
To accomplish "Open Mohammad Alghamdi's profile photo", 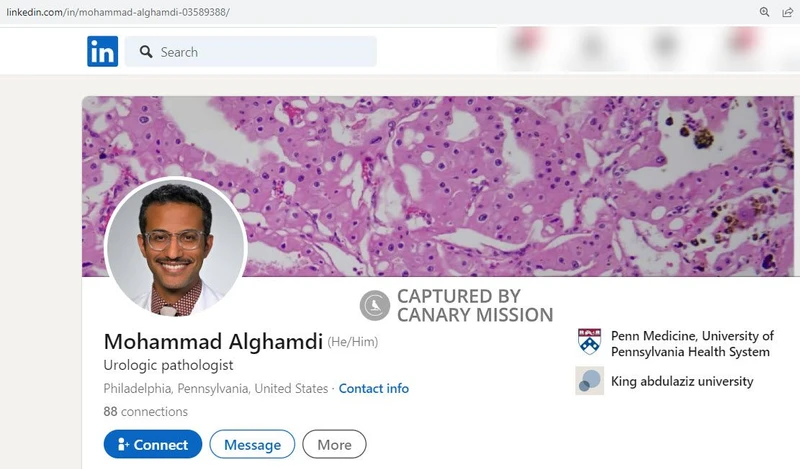I will (x=176, y=248).
